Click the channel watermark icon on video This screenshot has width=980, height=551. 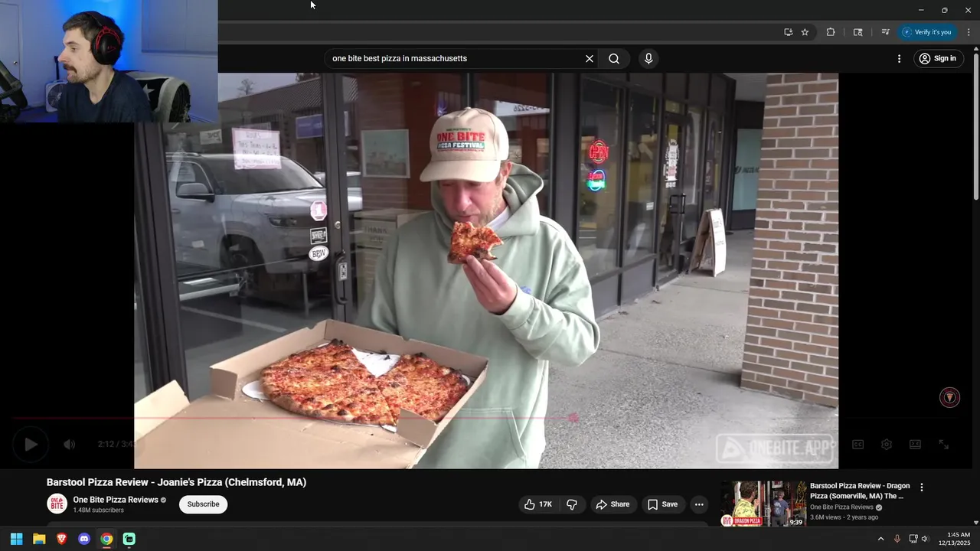[x=949, y=397]
